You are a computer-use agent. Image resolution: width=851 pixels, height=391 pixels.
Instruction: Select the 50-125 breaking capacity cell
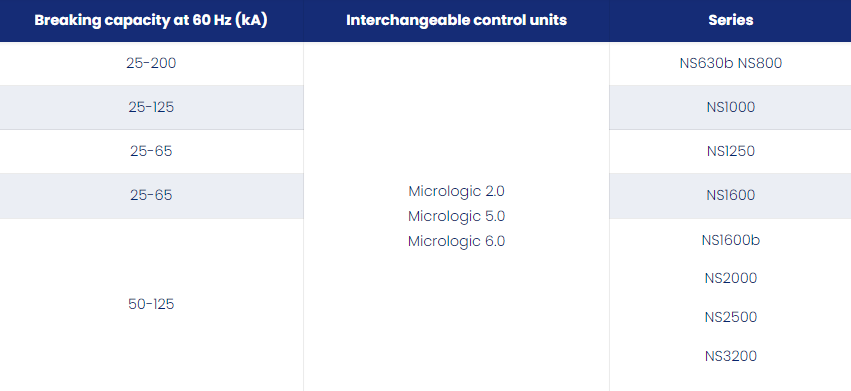point(151,305)
